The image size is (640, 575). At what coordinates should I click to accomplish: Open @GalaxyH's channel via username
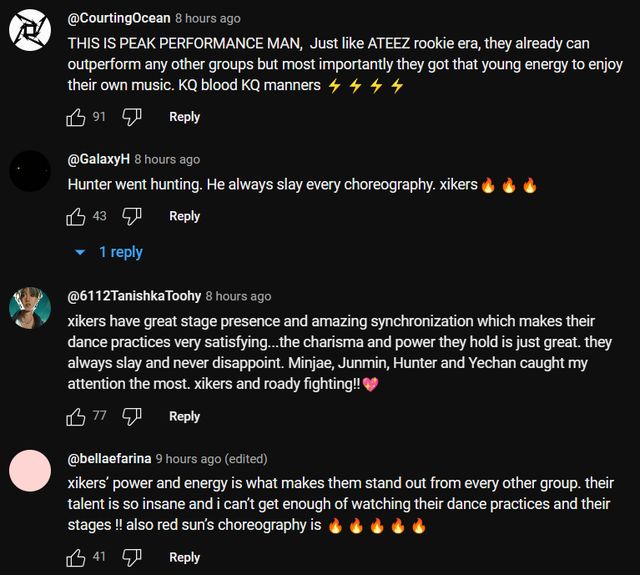98,159
